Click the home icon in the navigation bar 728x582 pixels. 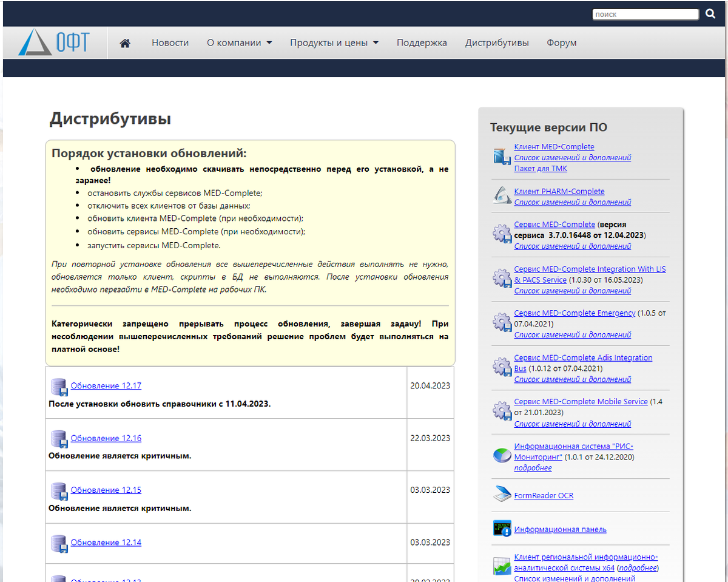click(x=125, y=42)
